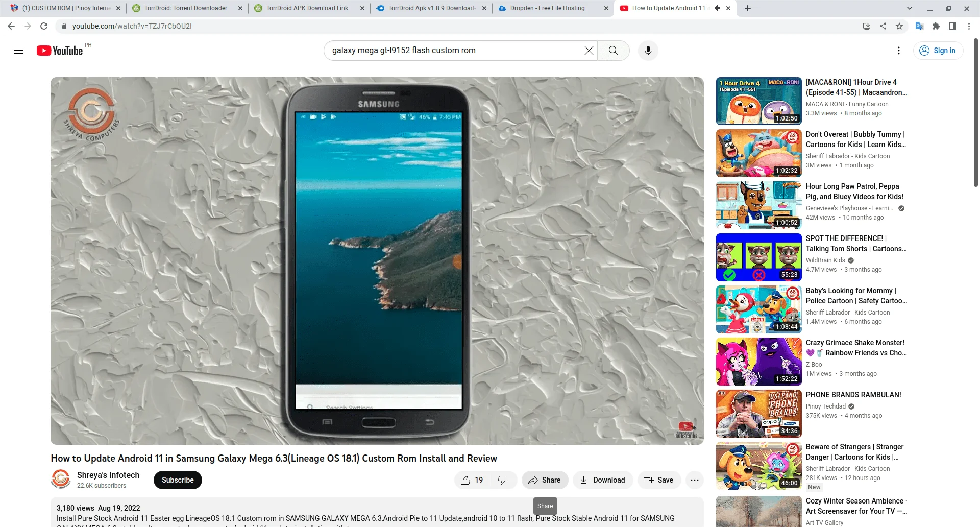The width and height of the screenshot is (980, 527).
Task: Open Shreya's Infotech channel avatar
Action: pyautogui.click(x=61, y=480)
